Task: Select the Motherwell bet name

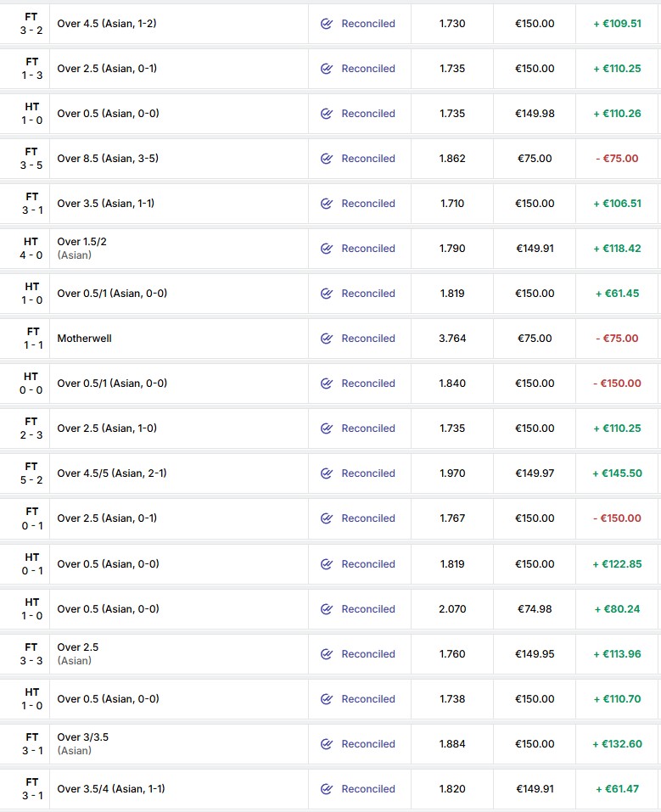Action: pyautogui.click(x=84, y=339)
